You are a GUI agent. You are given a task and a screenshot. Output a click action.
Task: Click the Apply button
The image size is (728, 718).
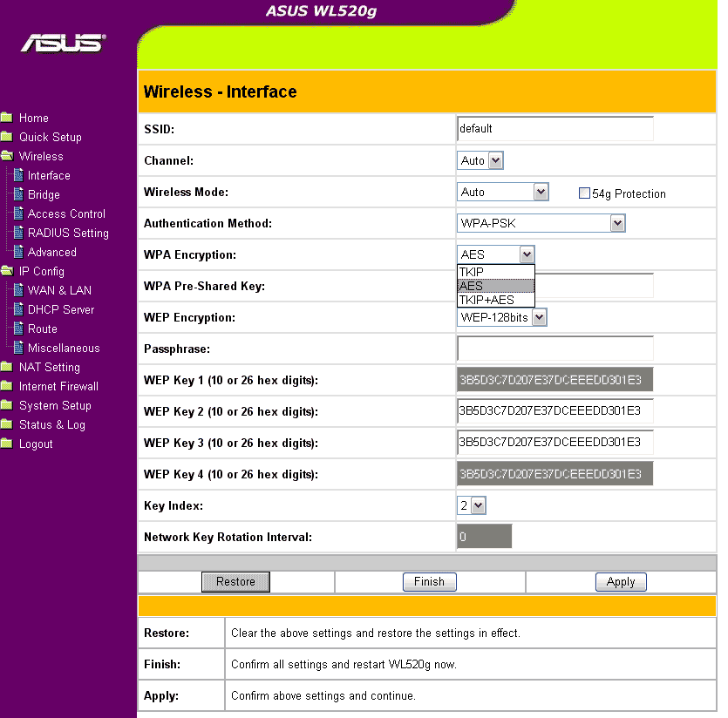pos(621,581)
